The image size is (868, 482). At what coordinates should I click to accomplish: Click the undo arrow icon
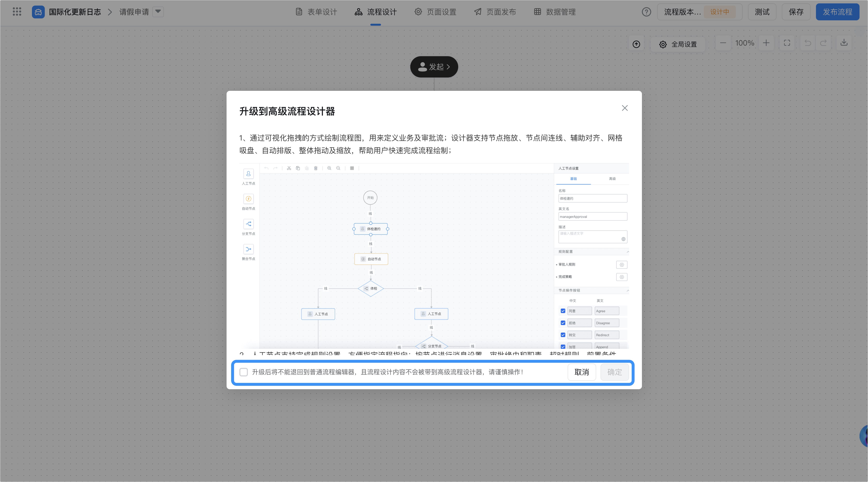click(x=808, y=43)
